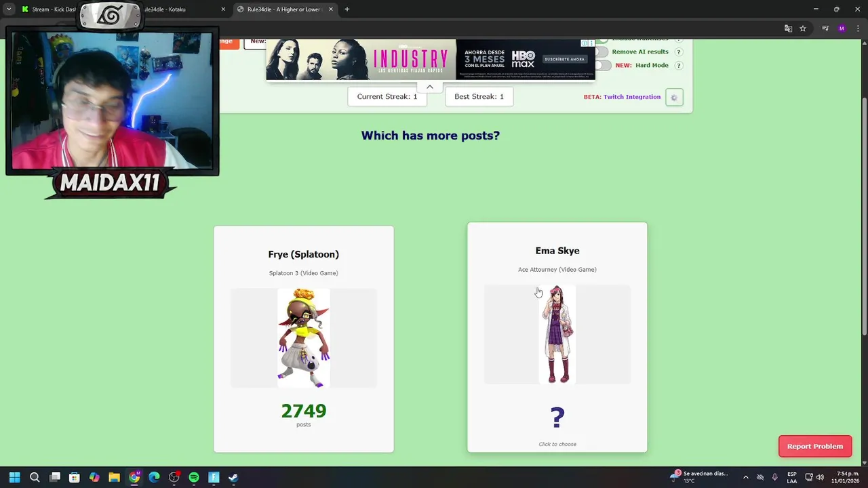This screenshot has width=868, height=488.
Task: Click the Industry HBO Max banner ad
Action: tap(430, 60)
